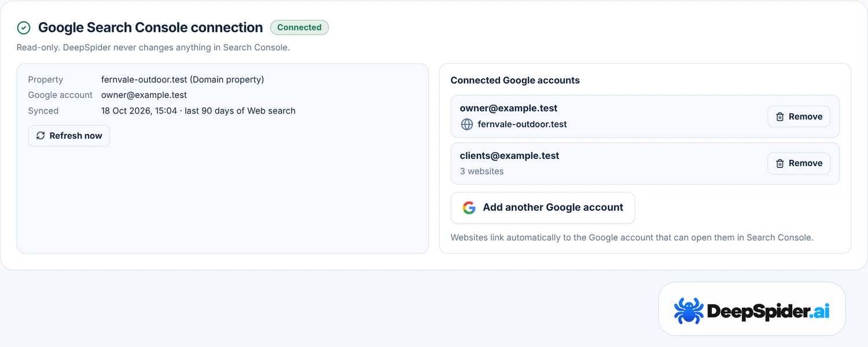Click the Synced label
This screenshot has height=347, width=868.
tap(43, 111)
